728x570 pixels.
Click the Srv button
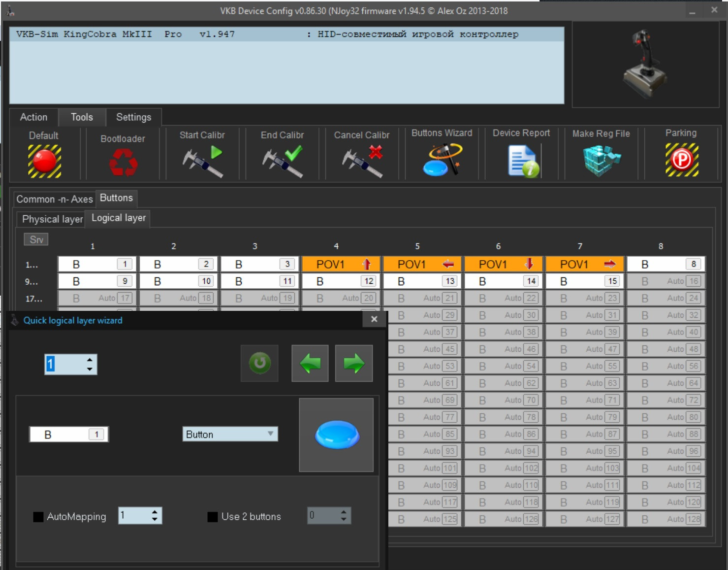(x=36, y=239)
